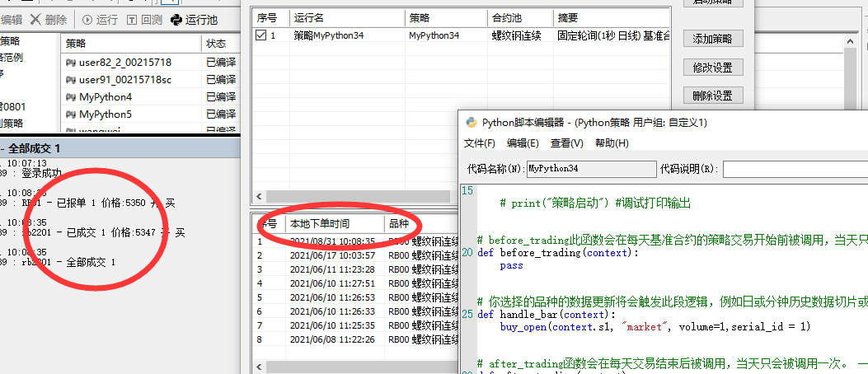This screenshot has height=374, width=868.
Task: Click the 代码说明(R) input field
Action: click(795, 169)
